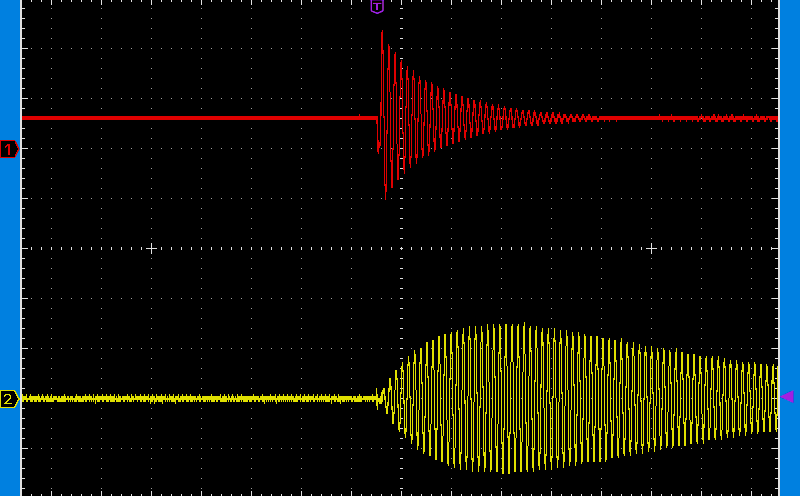This screenshot has height=496, width=800.
Task: Click the lowest negative peak of red waveform
Action: pos(386,192)
